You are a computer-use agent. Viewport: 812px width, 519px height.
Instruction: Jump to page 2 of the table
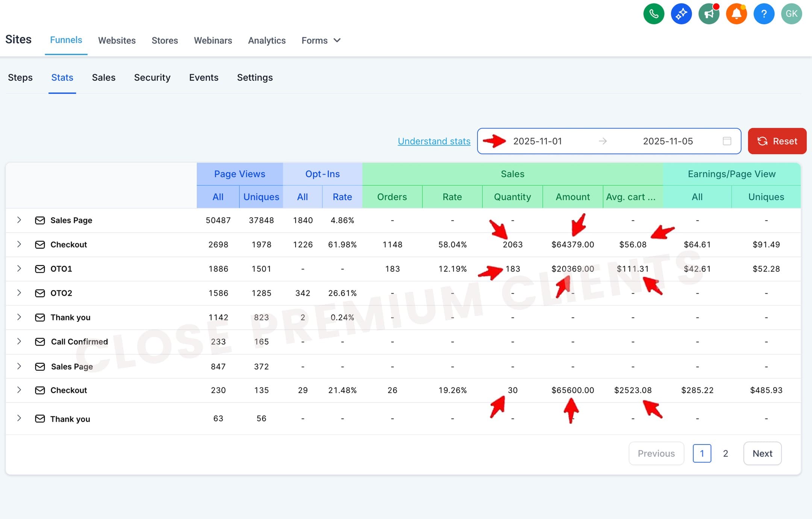(726, 454)
